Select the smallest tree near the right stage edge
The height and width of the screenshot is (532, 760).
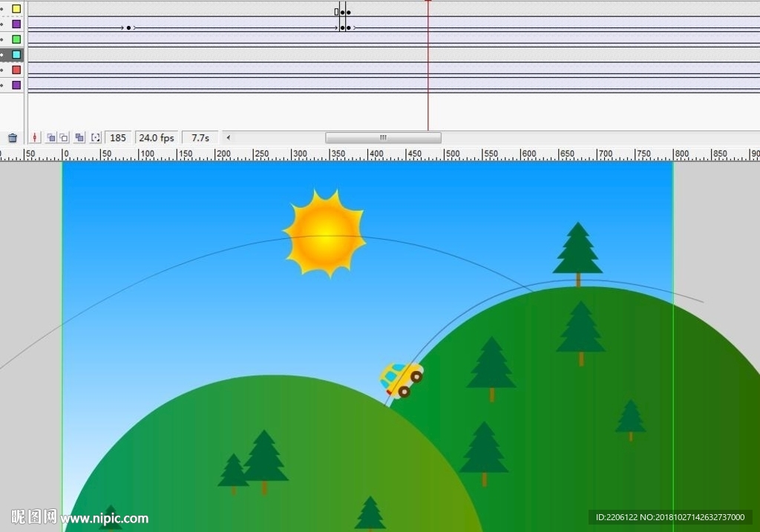click(631, 420)
